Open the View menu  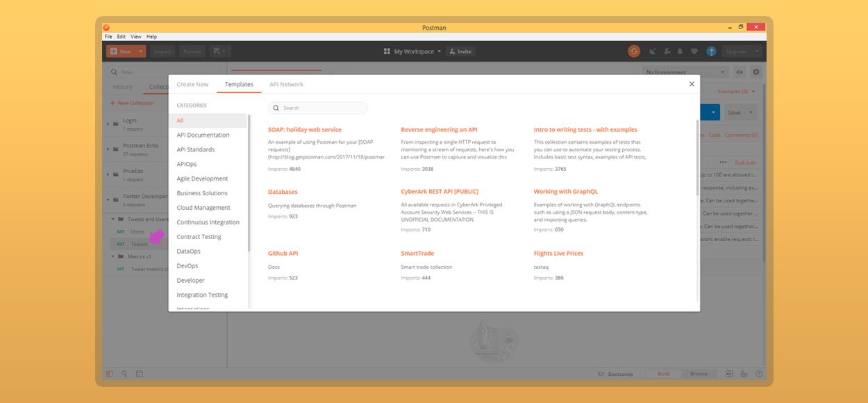[136, 37]
